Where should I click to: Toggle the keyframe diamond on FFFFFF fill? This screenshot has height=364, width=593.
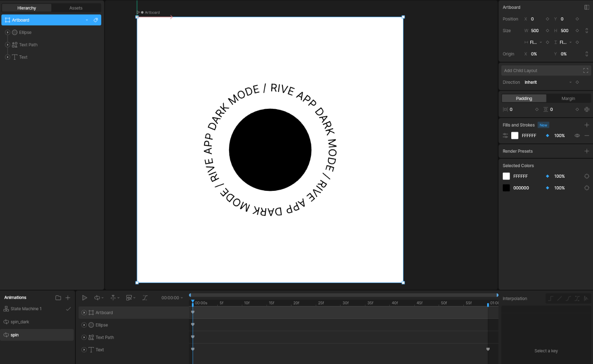[x=547, y=135]
